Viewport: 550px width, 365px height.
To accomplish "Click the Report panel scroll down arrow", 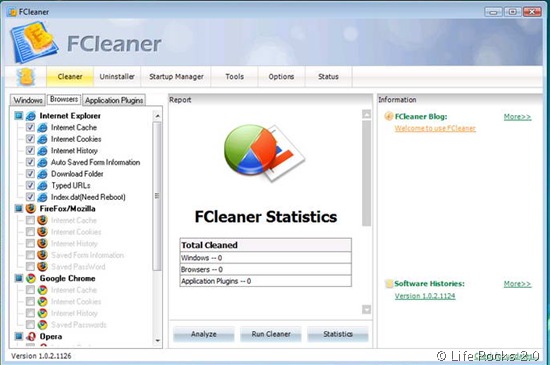I will [366, 310].
